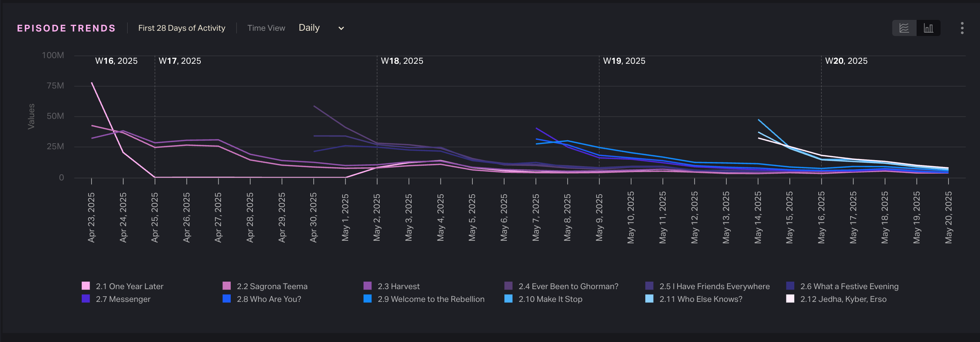Click the 2.4 Ever Been to Ghorman? swatch
This screenshot has height=342, width=980.
tap(508, 286)
